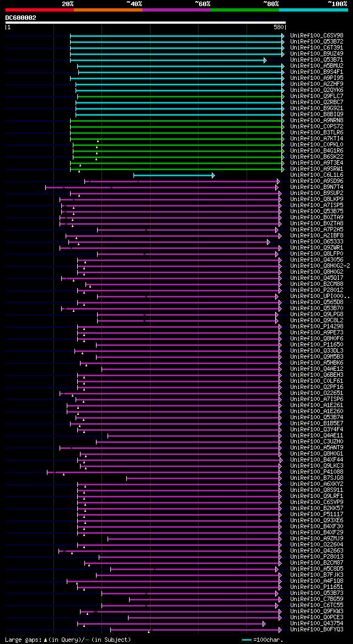353x644 pixels.
Task: Select the UniRef100_A9SD96 label
Action: click(x=317, y=181)
